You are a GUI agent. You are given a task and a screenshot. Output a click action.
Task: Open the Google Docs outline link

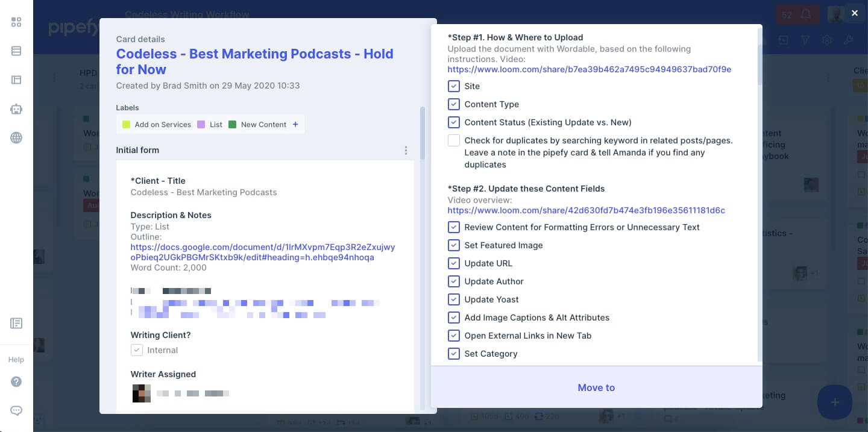[x=262, y=252]
